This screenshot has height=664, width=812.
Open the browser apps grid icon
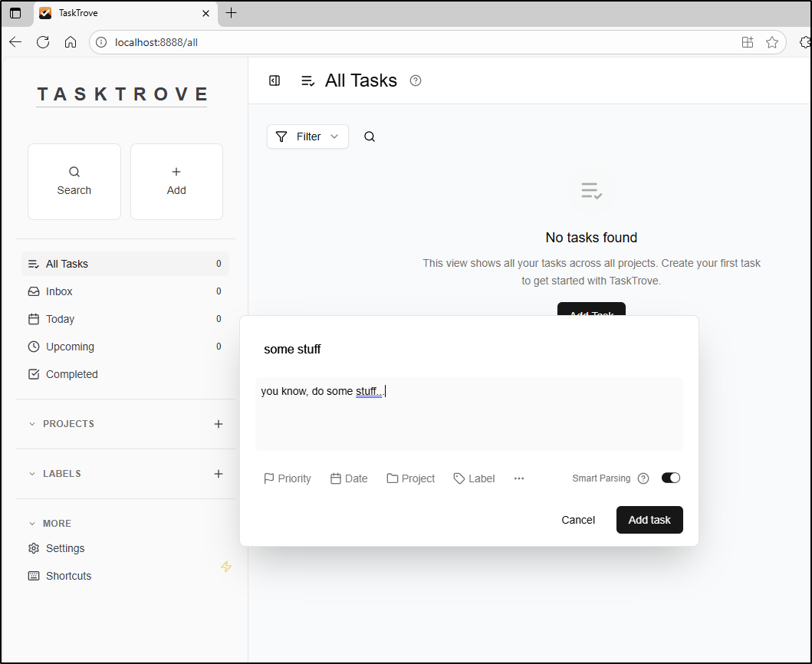(x=748, y=42)
